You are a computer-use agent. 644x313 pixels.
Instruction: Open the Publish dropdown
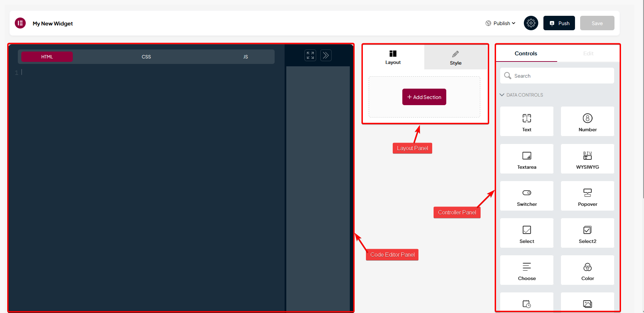point(500,23)
